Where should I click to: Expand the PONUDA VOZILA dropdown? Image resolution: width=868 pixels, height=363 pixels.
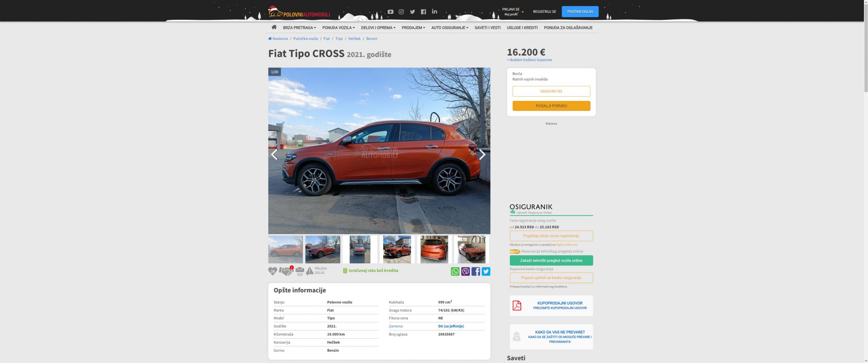pyautogui.click(x=338, y=28)
